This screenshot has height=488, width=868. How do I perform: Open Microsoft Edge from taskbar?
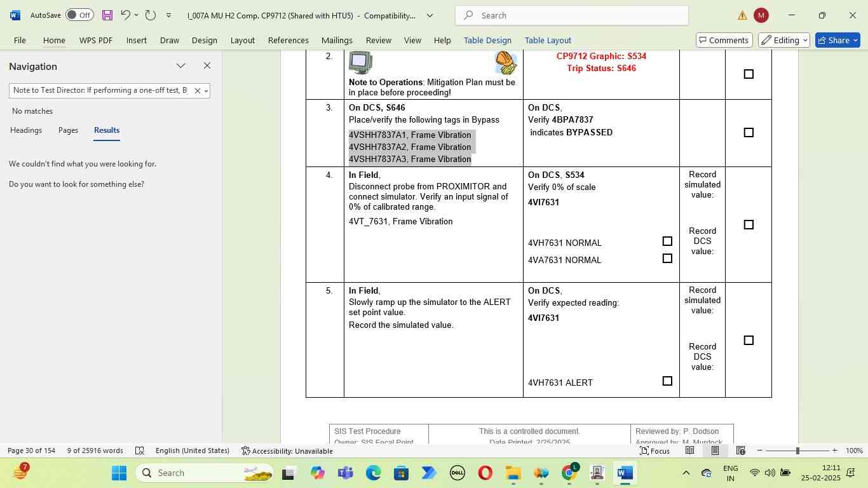coord(373,473)
